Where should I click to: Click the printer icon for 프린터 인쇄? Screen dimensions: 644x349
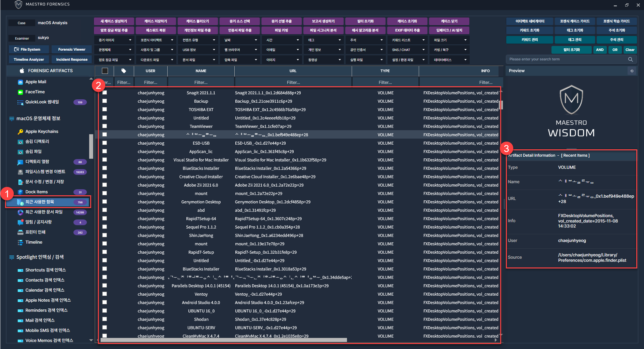[x=20, y=232]
